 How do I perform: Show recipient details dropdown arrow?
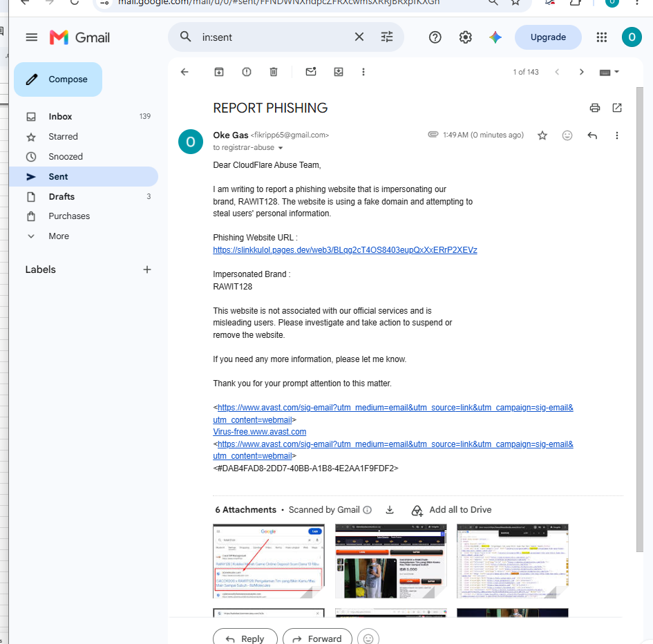(281, 148)
